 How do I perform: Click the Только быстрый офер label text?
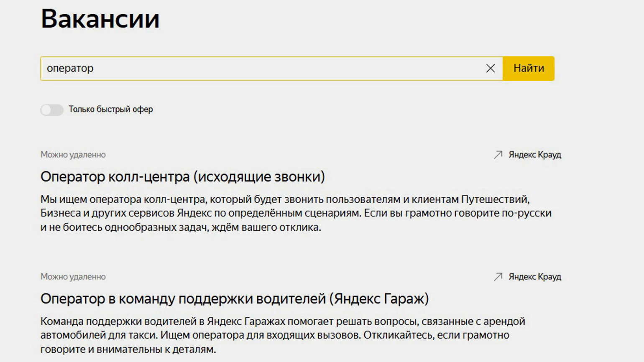(x=111, y=110)
